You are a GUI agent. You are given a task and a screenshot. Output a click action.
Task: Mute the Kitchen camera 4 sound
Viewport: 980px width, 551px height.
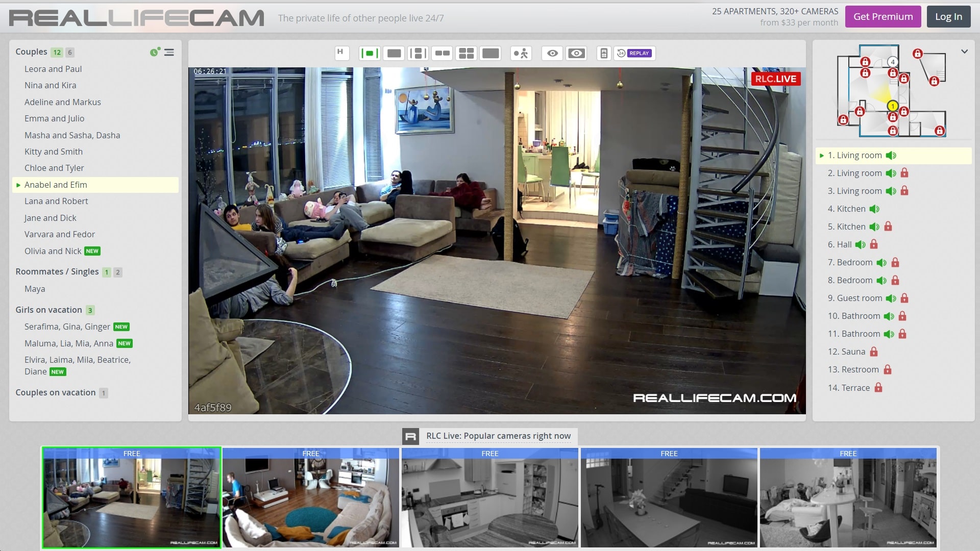[874, 209]
